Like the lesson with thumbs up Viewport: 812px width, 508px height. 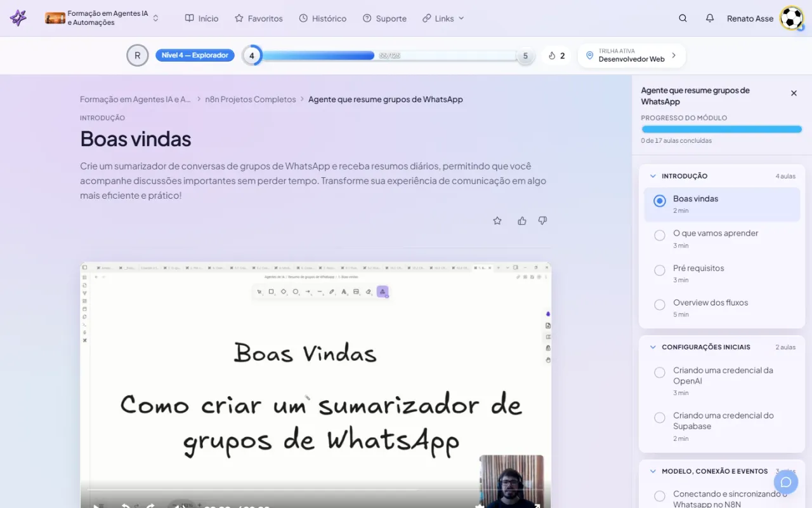coord(522,221)
